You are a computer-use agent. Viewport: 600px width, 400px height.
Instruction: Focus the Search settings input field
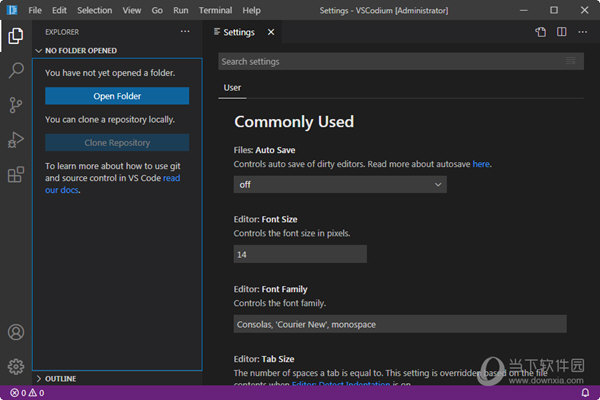(401, 61)
